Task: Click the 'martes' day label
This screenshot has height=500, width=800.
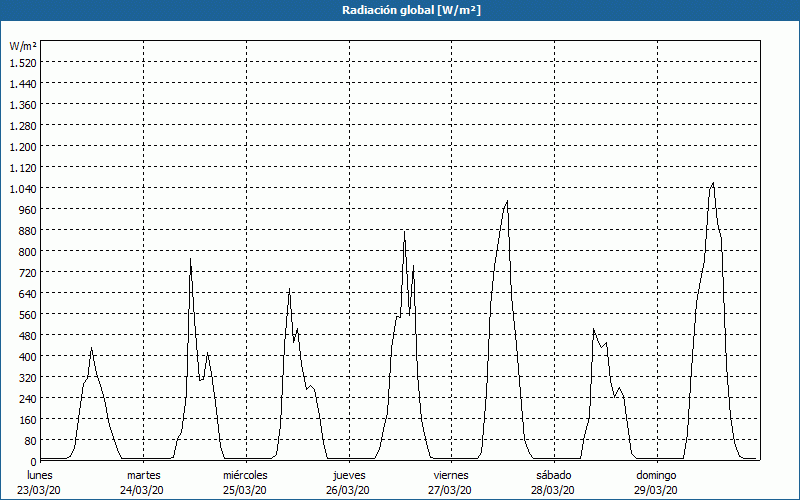Action: pos(143,475)
